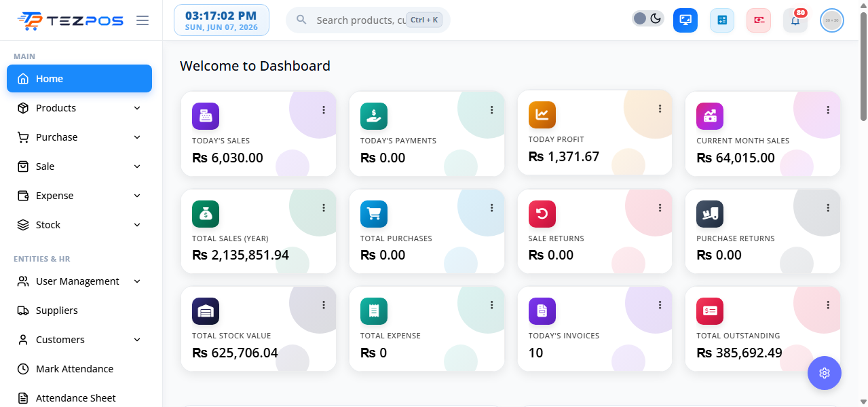Expand Stock submenu chevron
This screenshot has height=407, width=868.
pyautogui.click(x=137, y=225)
